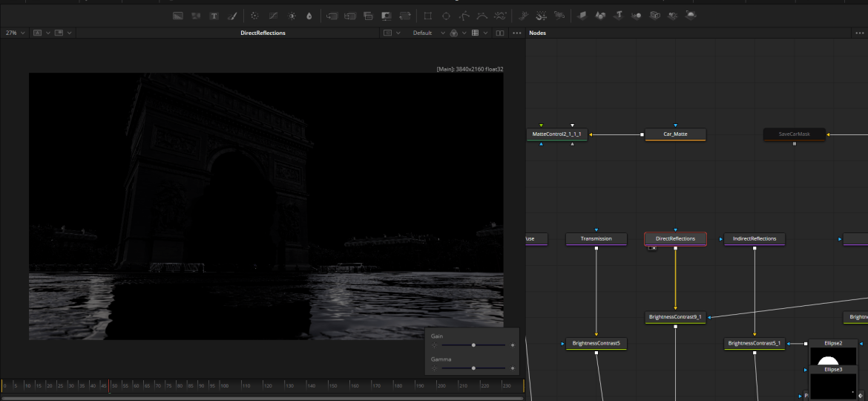Add a Blur node (droplet icon)
This screenshot has height=401, width=868.
[309, 16]
